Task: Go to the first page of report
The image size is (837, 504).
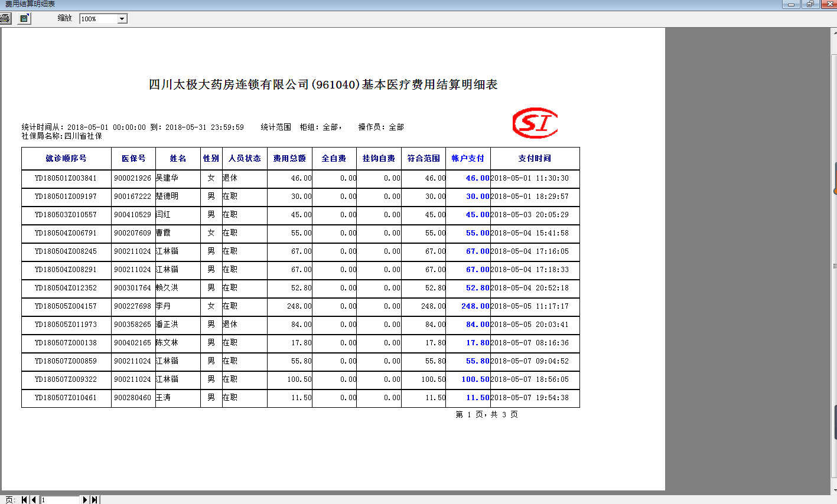Action: point(25,500)
